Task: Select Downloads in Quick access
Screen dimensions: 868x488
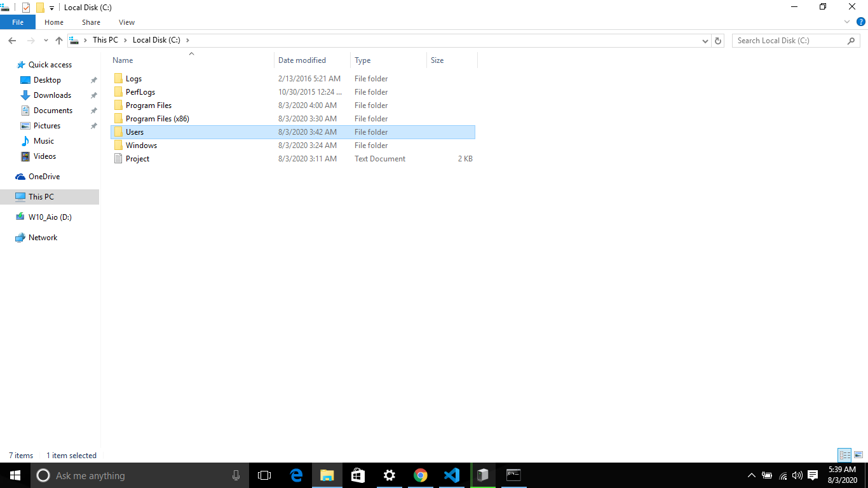Action: [x=52, y=95]
